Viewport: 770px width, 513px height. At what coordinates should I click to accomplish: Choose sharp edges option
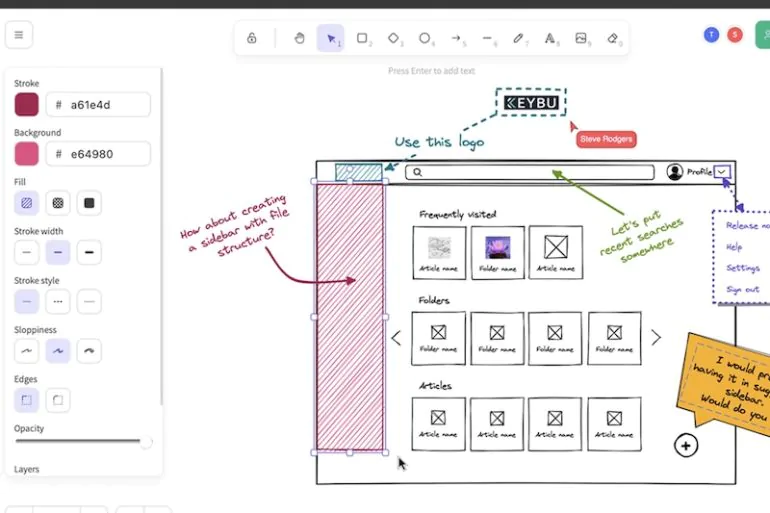click(x=27, y=400)
